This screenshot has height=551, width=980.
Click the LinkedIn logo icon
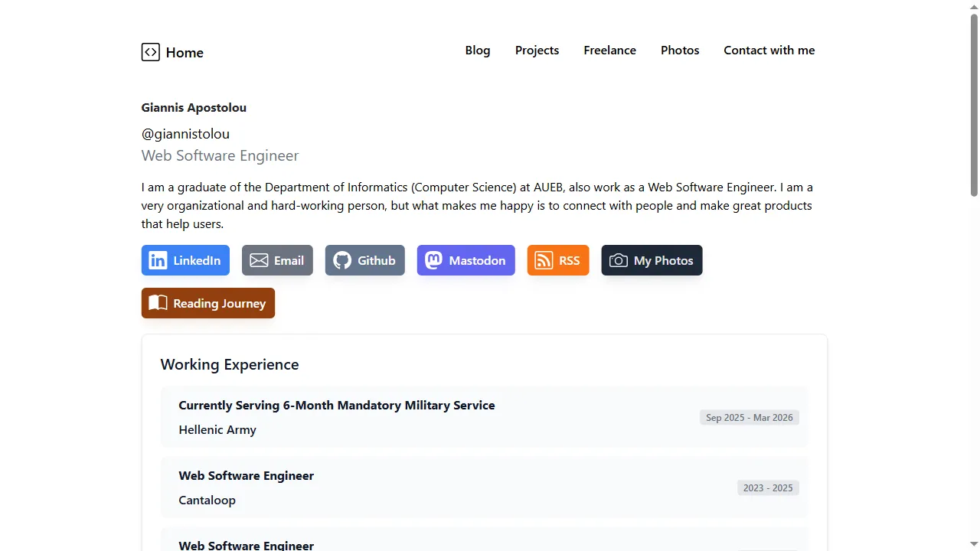(158, 260)
